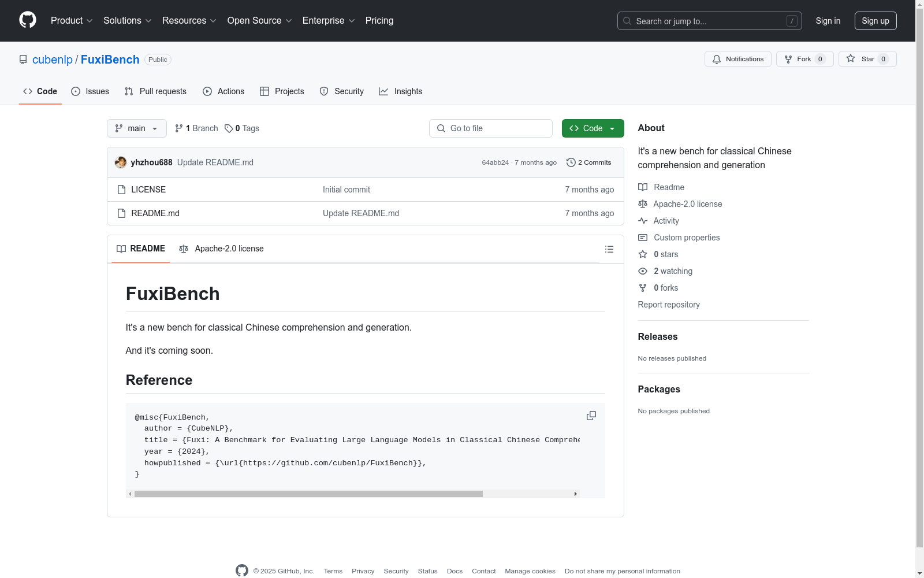Expand the Product menu

(72, 20)
